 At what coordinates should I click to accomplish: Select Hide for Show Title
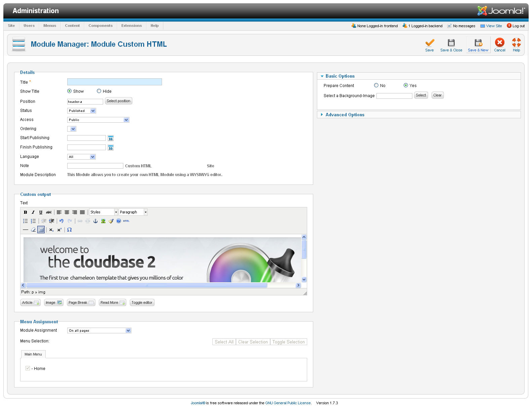coord(99,91)
